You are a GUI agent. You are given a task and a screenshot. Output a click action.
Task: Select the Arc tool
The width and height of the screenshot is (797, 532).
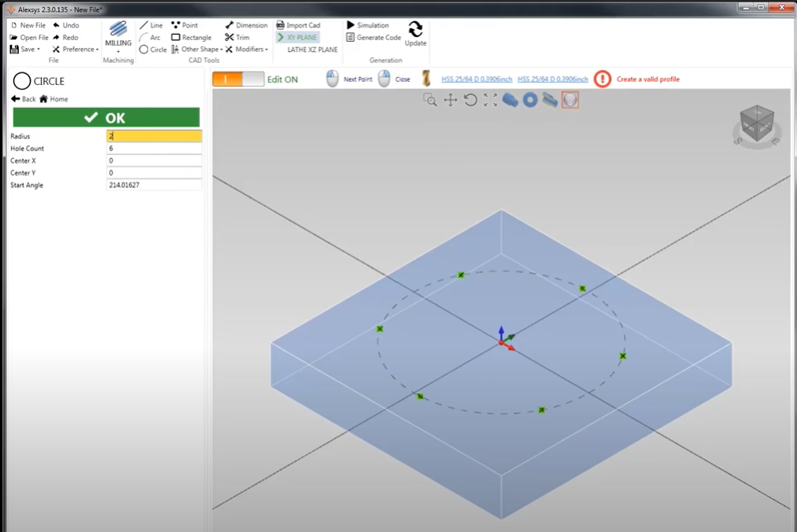coord(150,37)
